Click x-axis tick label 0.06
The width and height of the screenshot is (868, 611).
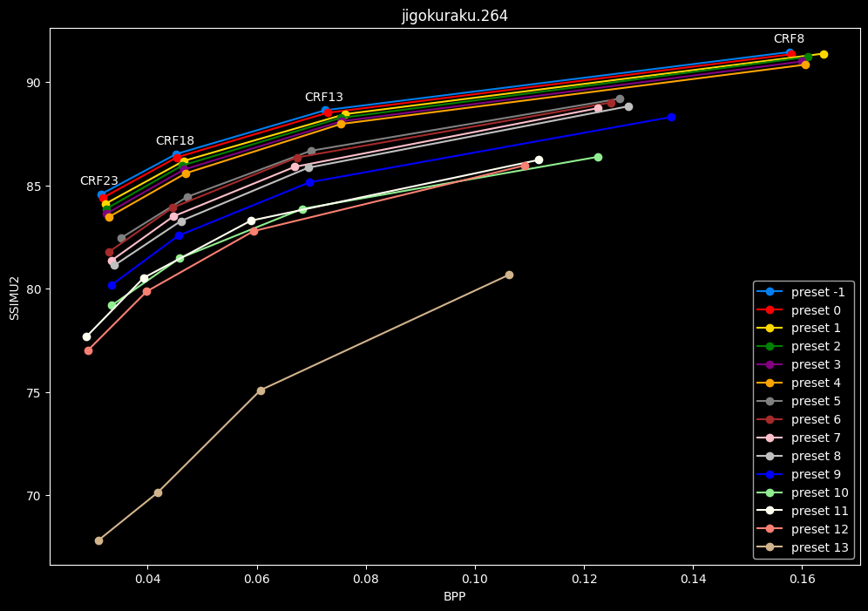[x=257, y=579]
